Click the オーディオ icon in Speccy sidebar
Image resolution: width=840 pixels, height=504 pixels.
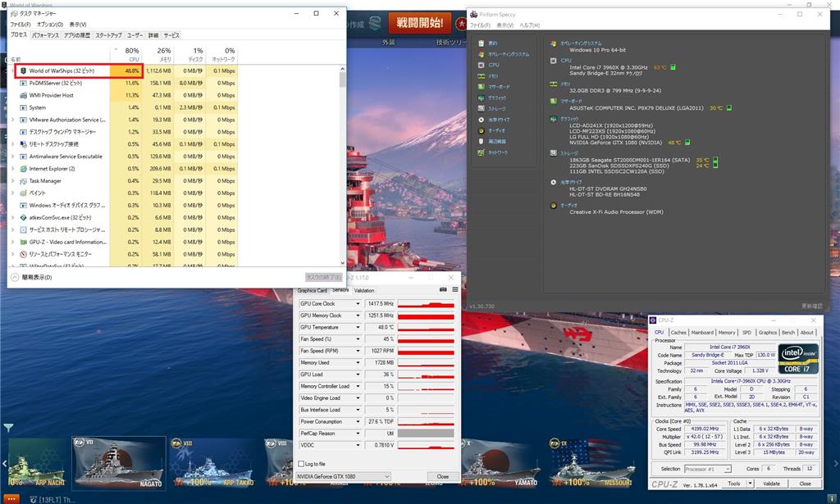click(x=481, y=130)
